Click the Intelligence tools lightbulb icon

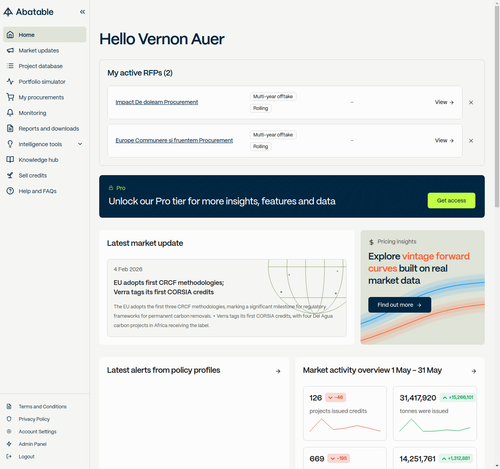[x=10, y=144]
